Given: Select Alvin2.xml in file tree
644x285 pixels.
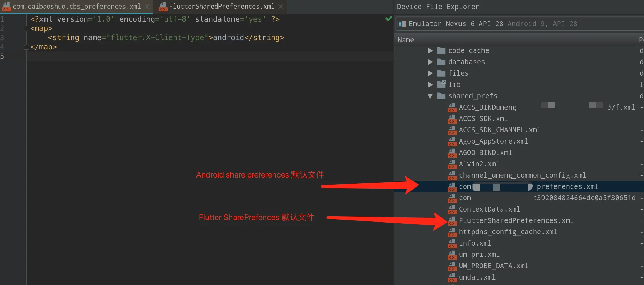Looking at the screenshot, I should (x=479, y=164).
